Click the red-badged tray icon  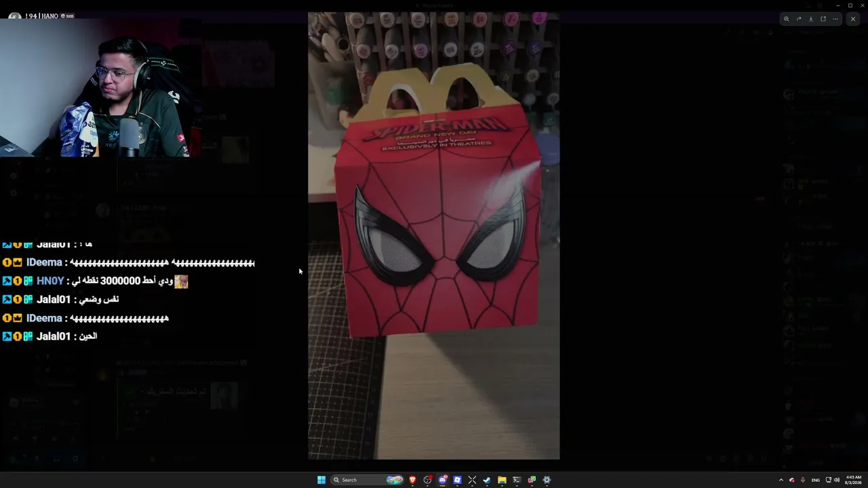(x=791, y=480)
